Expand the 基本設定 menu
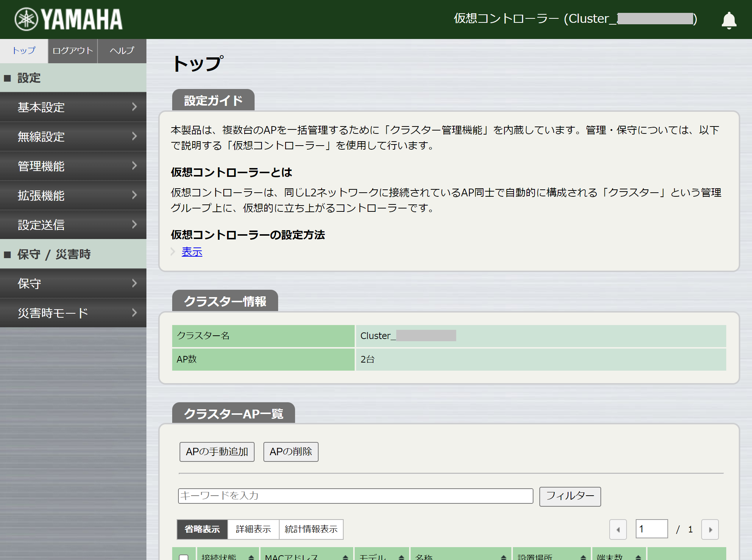The width and height of the screenshot is (752, 560). click(x=73, y=107)
